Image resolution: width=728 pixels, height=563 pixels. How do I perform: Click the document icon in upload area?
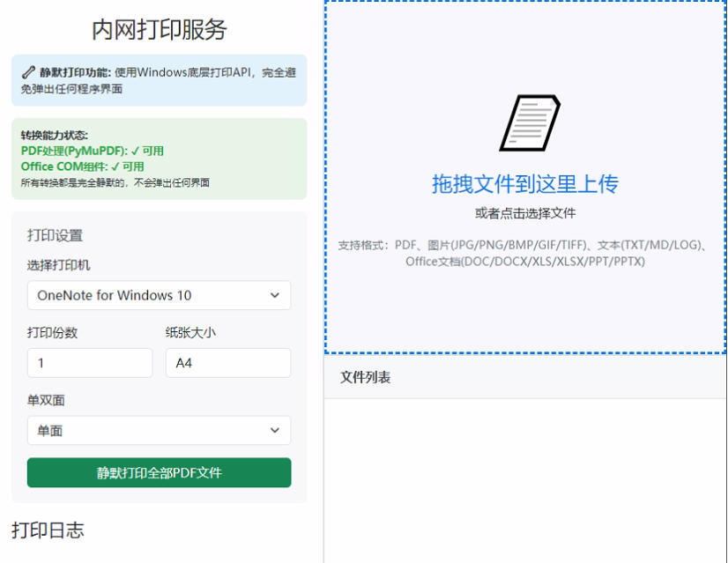click(530, 123)
